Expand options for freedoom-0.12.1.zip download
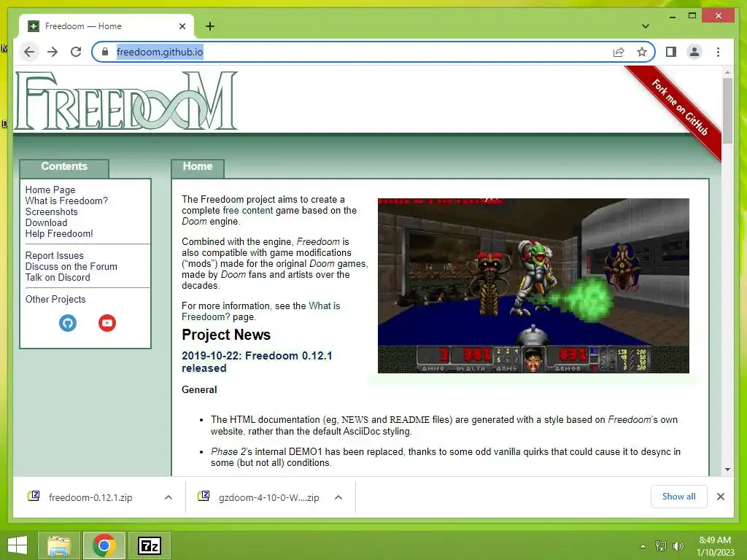Screen dimensions: 747x560 point(169,497)
